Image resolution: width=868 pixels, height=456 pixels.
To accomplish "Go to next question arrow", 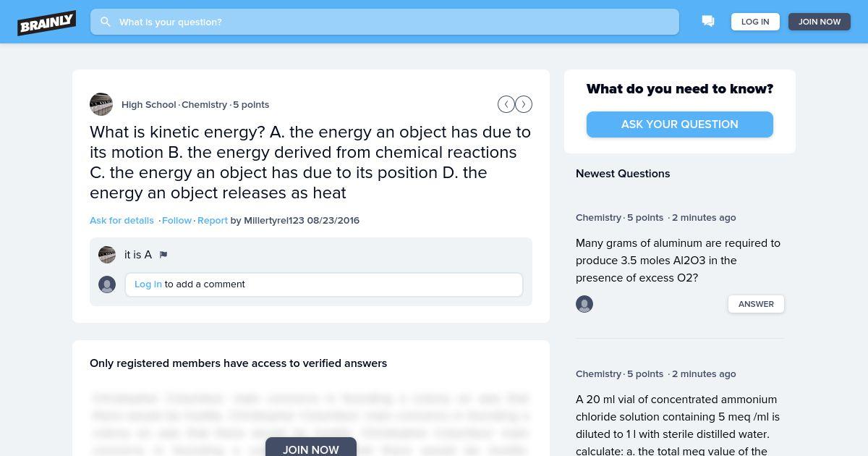I will point(524,104).
